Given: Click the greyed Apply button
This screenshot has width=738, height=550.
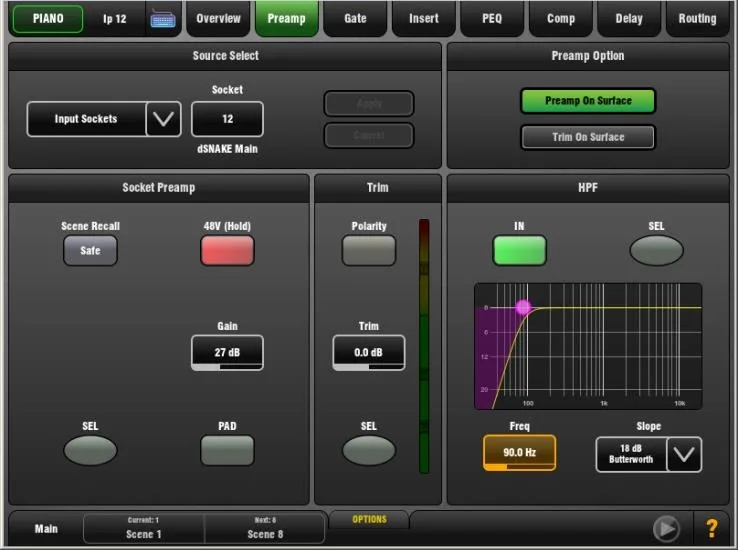Looking at the screenshot, I should [369, 104].
